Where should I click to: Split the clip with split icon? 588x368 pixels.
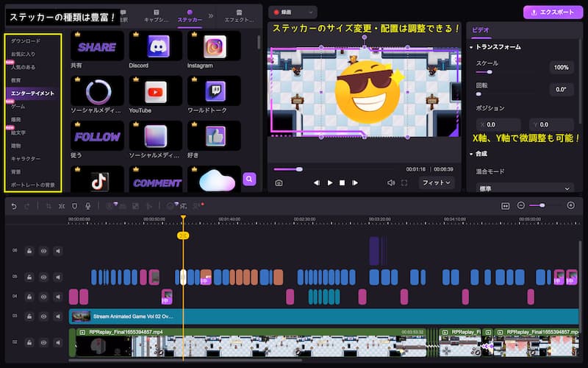62,206
